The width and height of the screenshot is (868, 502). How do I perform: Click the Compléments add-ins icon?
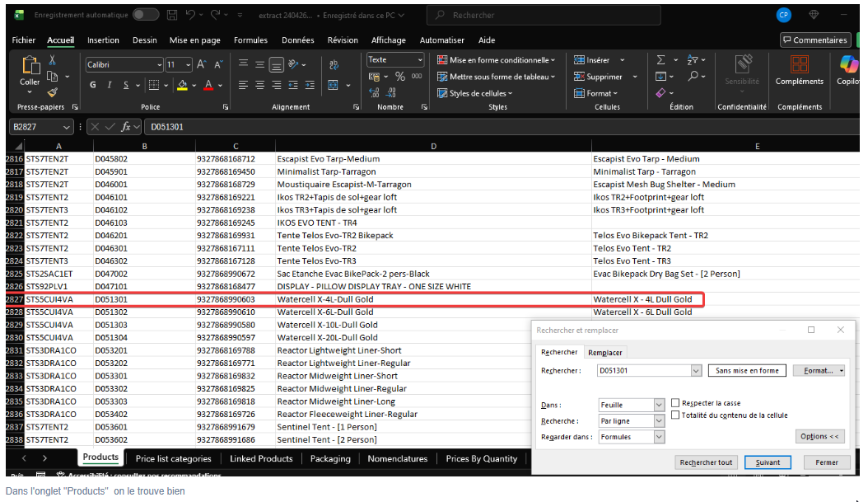tap(800, 64)
